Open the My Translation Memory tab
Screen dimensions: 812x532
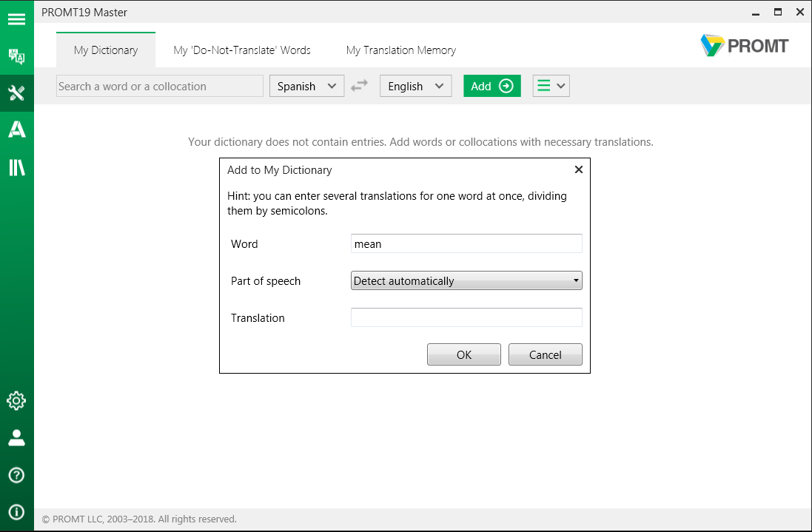coord(401,50)
